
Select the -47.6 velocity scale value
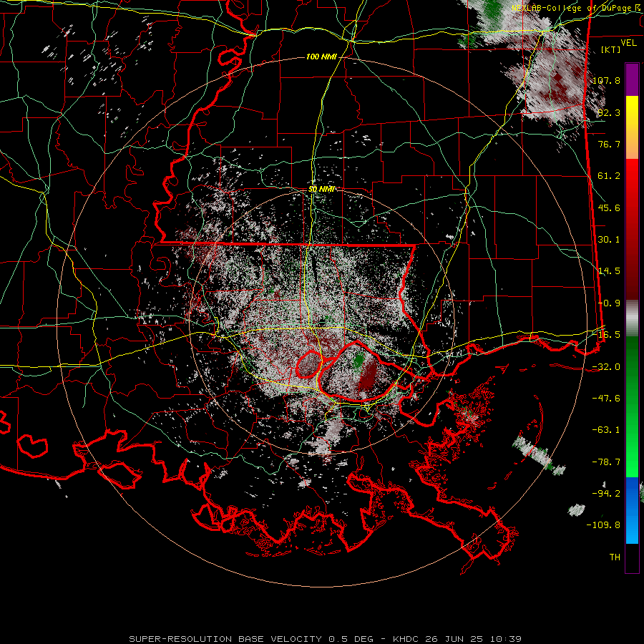coord(606,399)
